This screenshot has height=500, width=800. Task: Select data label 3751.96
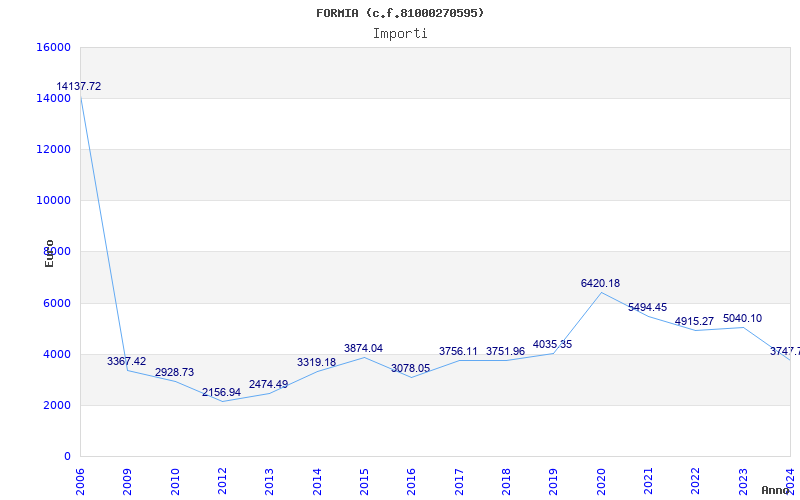point(505,352)
